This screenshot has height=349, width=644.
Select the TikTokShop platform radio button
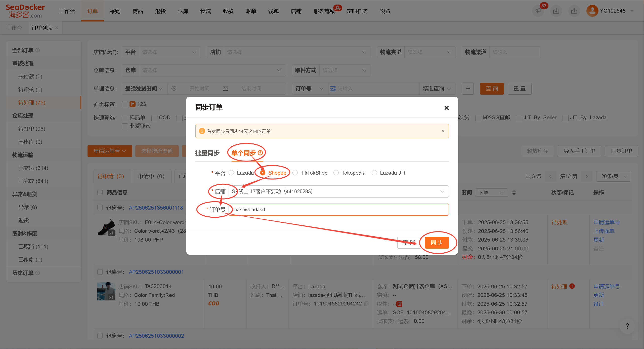tap(295, 173)
